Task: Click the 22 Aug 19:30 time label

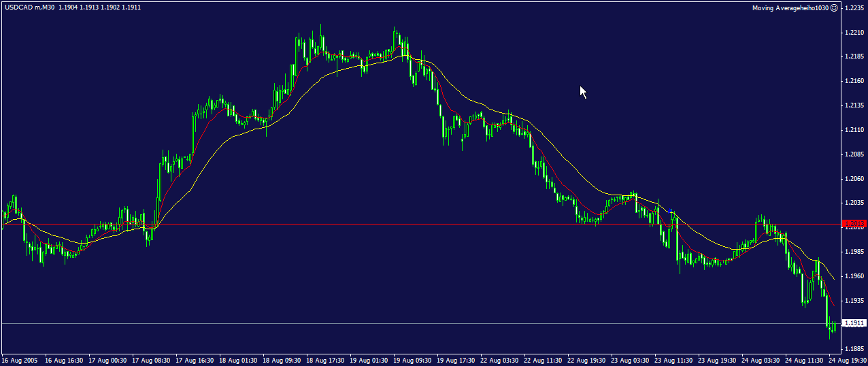Action: pos(586,359)
